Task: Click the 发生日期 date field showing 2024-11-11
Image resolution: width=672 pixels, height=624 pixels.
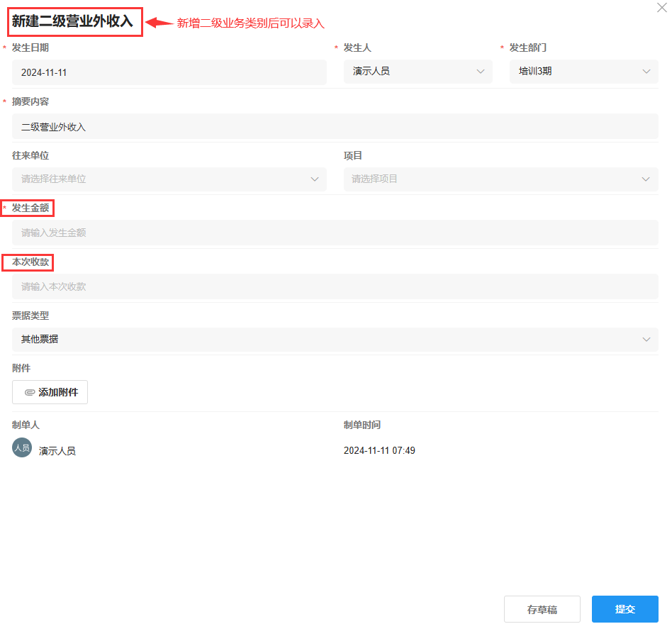Action: pos(168,71)
